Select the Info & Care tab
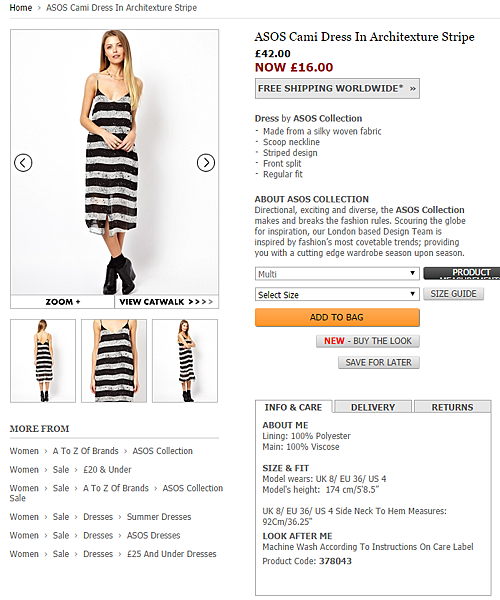The width and height of the screenshot is (500, 600). tap(293, 407)
